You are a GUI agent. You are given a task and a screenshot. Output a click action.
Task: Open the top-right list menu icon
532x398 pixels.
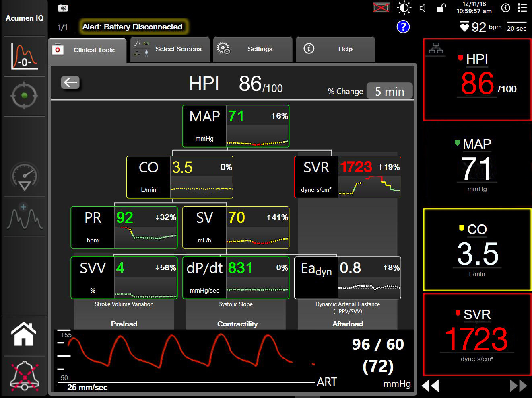[522, 8]
